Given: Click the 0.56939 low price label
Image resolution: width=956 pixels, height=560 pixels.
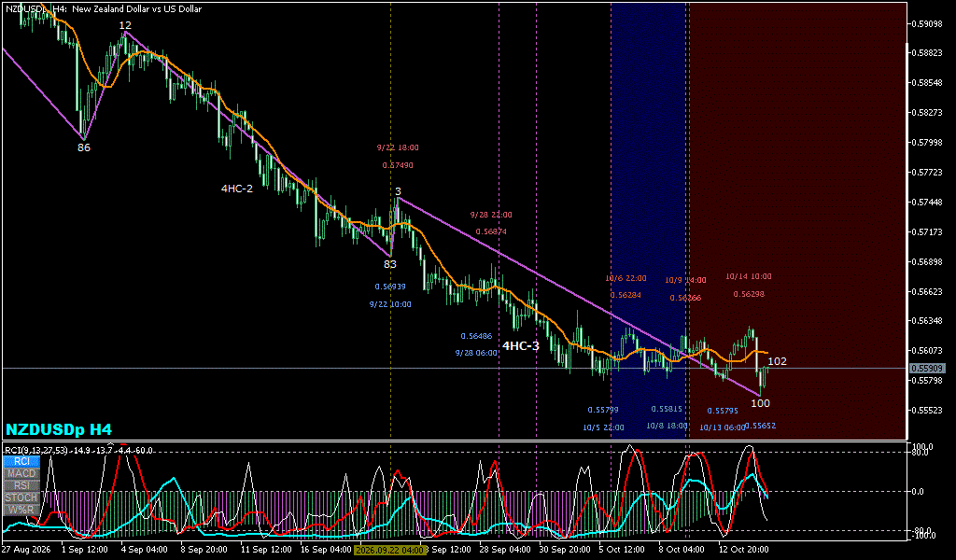Looking at the screenshot, I should pos(390,287).
